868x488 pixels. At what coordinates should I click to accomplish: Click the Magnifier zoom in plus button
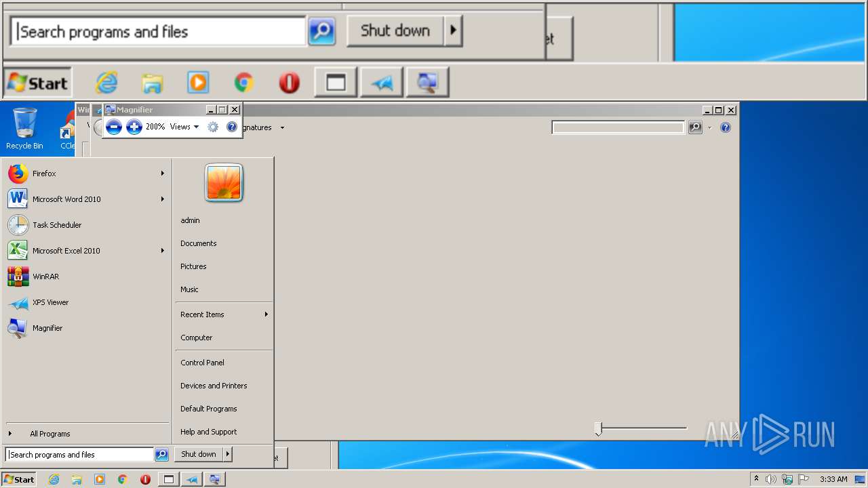click(x=134, y=127)
